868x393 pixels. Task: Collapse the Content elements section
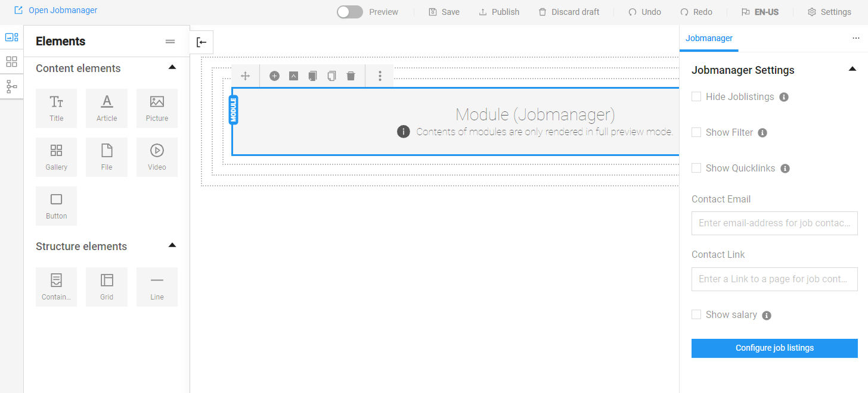point(172,67)
